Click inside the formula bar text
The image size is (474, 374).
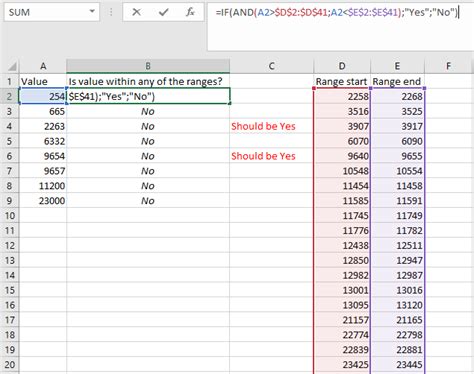point(337,13)
